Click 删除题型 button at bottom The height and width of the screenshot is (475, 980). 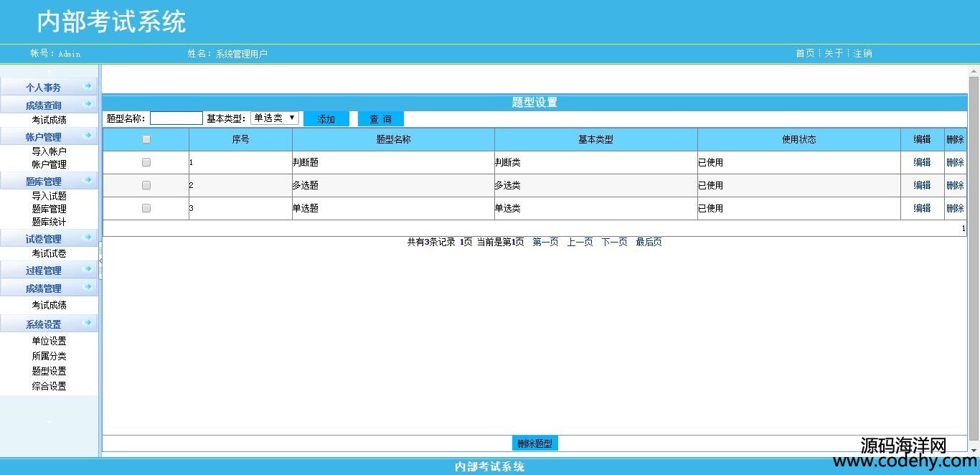pos(534,443)
